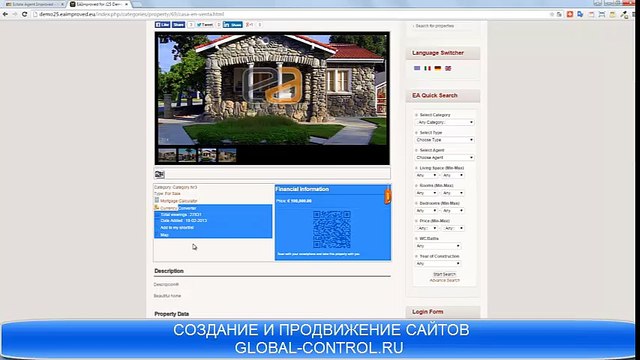
Task: Open the Currency Converter link
Action: 178,208
